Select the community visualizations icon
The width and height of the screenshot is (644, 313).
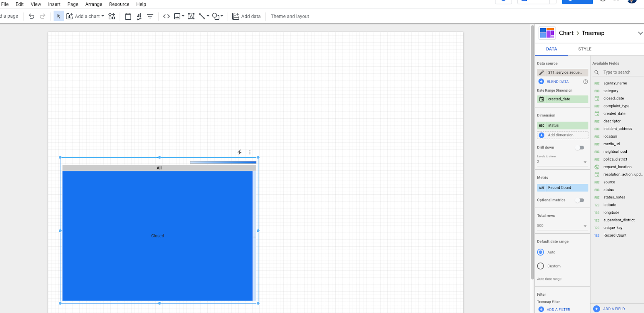(111, 16)
